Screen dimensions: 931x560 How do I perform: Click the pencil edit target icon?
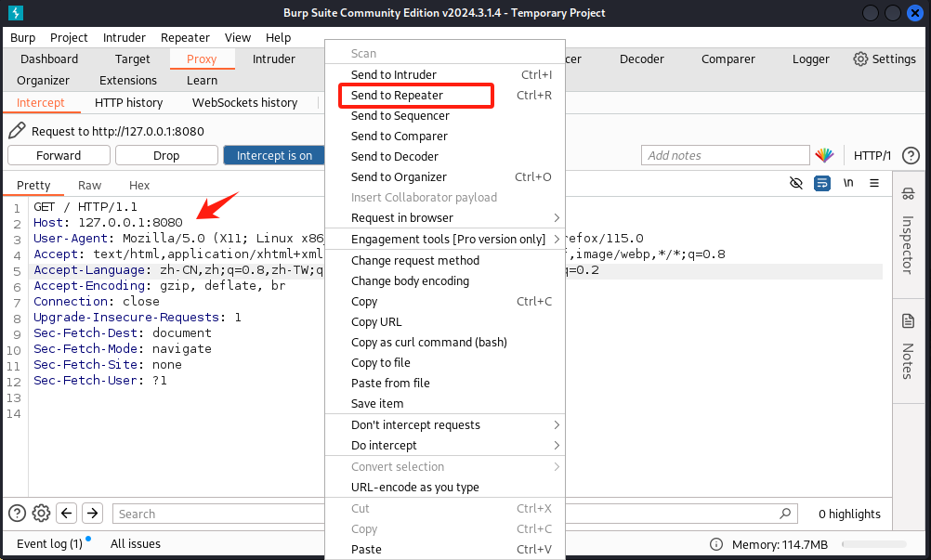click(18, 131)
